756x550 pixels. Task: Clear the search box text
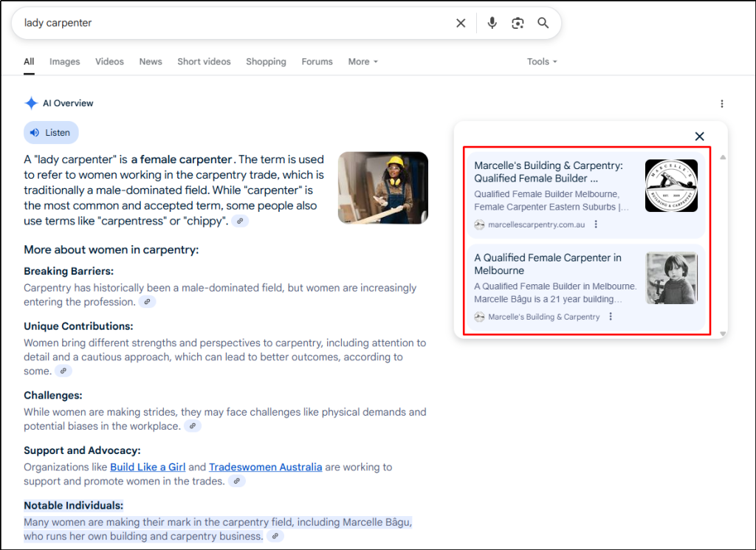point(461,23)
